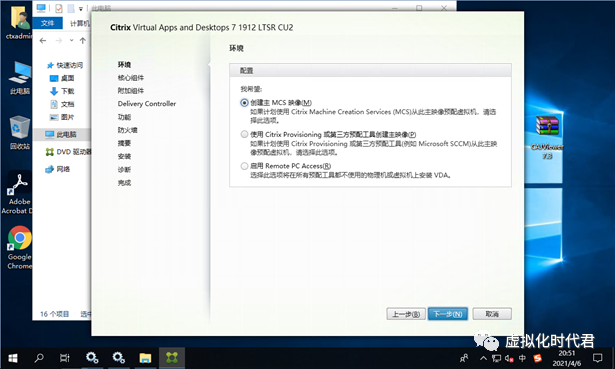The height and width of the screenshot is (369, 615).
Task: Open the Windows Start menu
Action: click(x=13, y=358)
